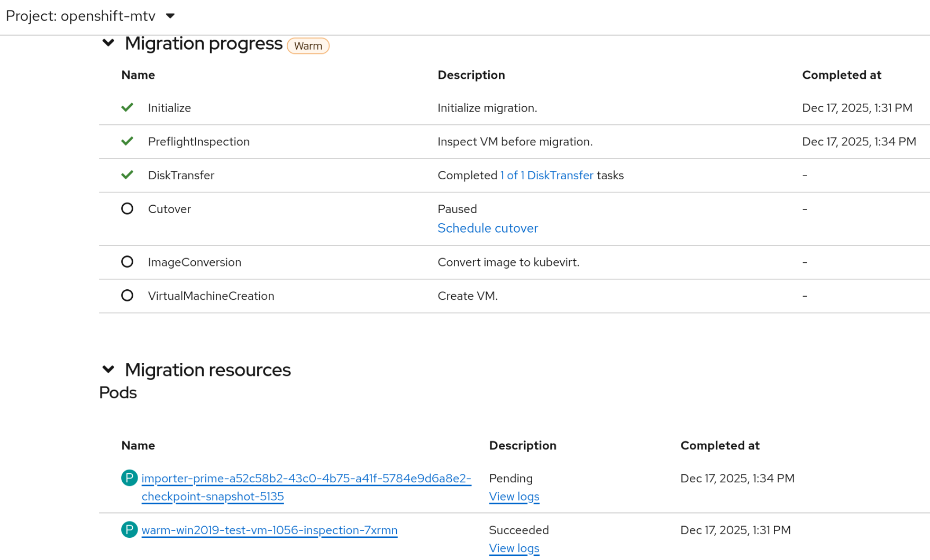This screenshot has height=560, width=930.
Task: View logs for the Succeeded inspection pod
Action: tap(514, 548)
